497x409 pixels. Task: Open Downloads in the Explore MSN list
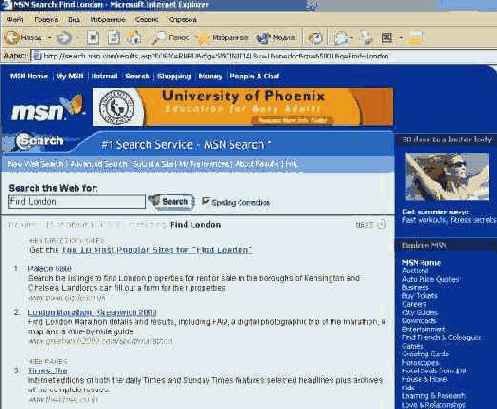[419, 321]
